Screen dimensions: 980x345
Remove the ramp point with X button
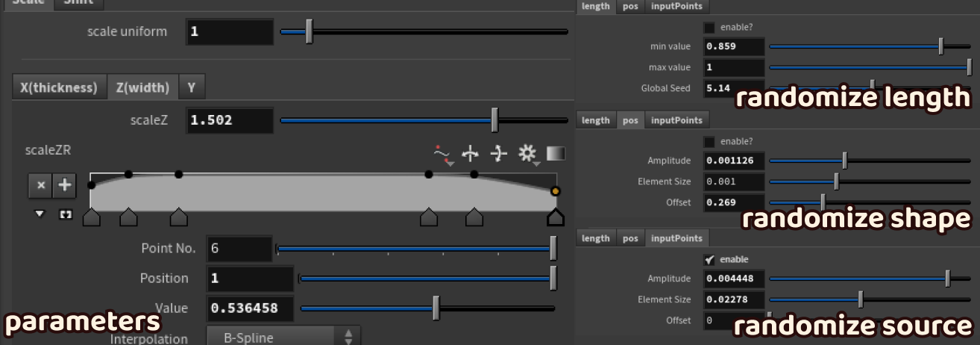coord(41,186)
